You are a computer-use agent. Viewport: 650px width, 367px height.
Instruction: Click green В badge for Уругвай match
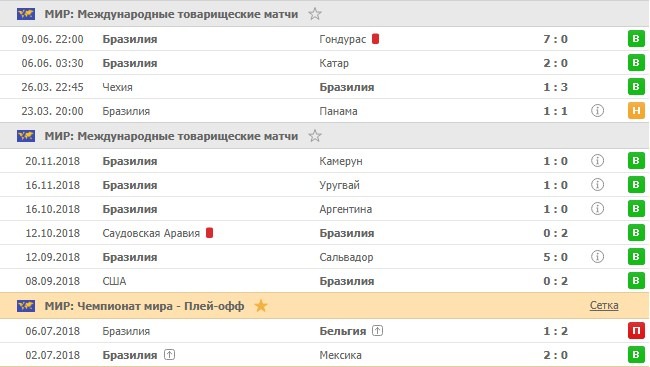coord(636,185)
